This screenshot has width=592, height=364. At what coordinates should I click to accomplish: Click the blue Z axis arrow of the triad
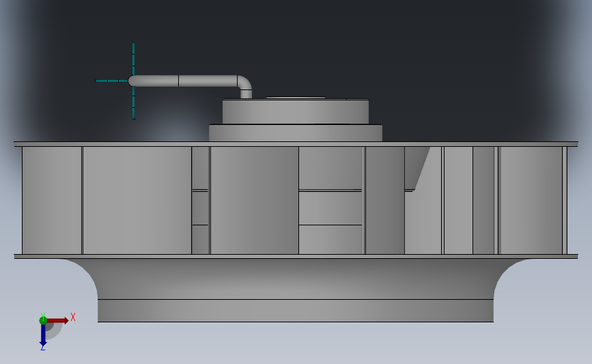(43, 335)
